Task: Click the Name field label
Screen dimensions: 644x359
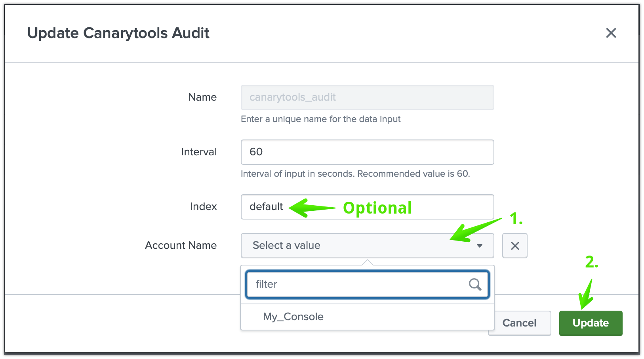Action: pyautogui.click(x=202, y=97)
